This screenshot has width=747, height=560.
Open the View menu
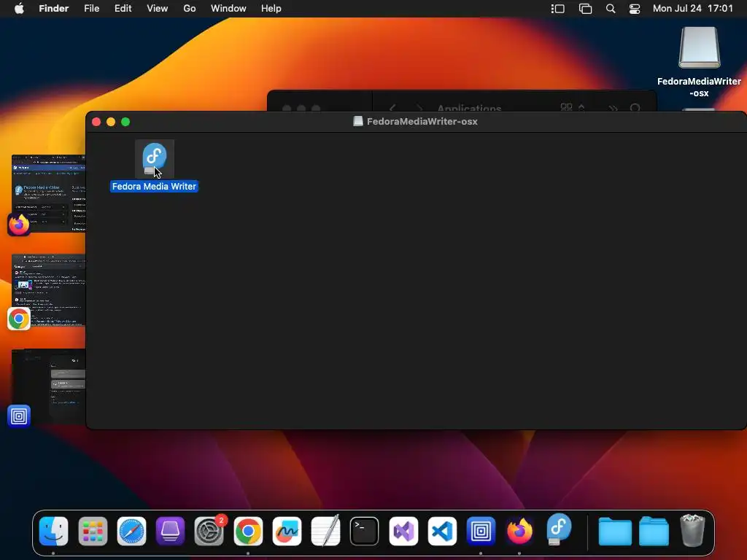[158, 9]
